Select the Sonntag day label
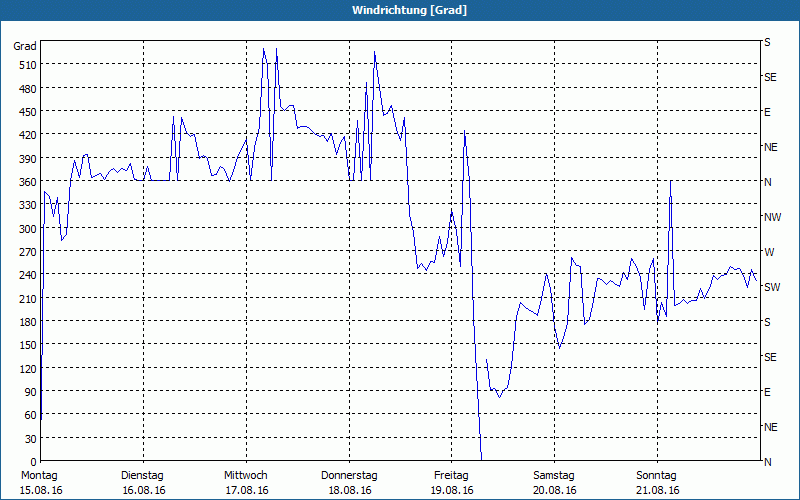The image size is (800, 500). click(x=657, y=476)
